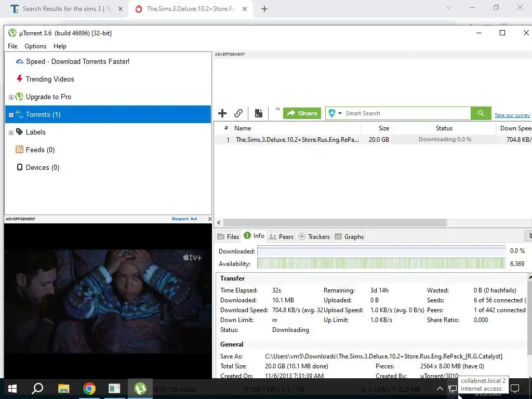This screenshot has width=532, height=399.
Task: Click the Save As path text
Action: click(383, 356)
